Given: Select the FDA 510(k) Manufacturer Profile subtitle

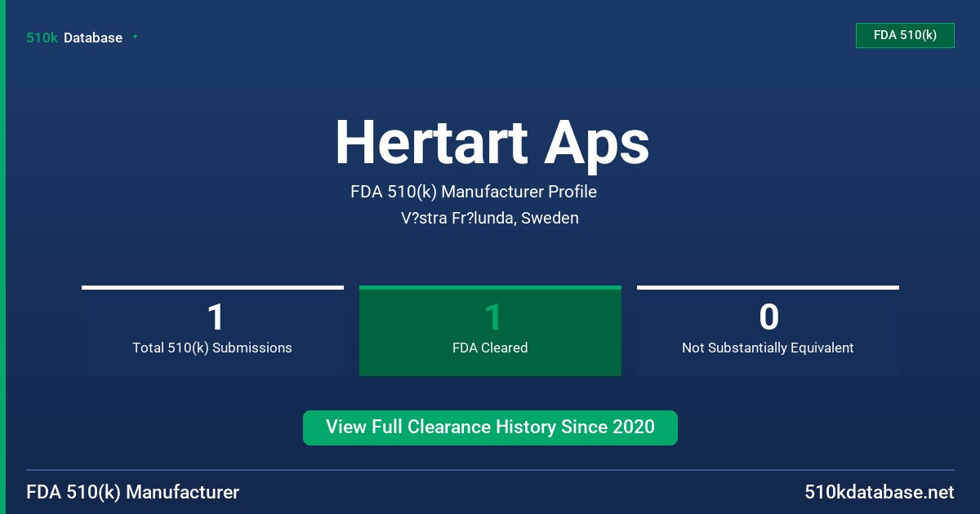Looking at the screenshot, I should (474, 193).
